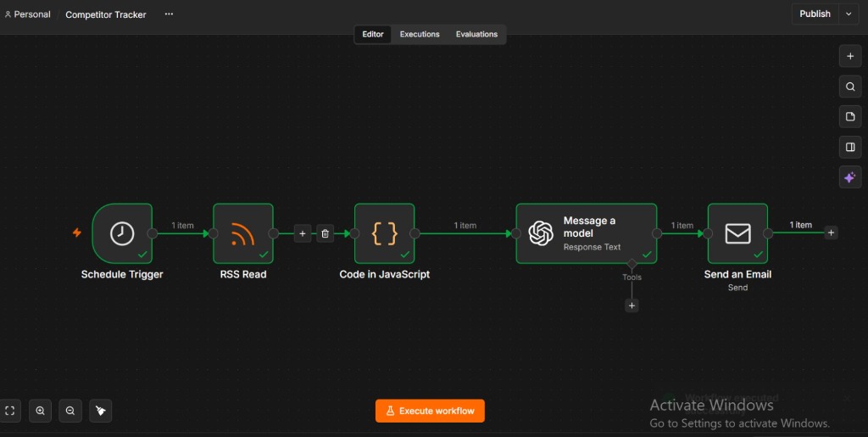The image size is (868, 437).
Task: Click the Send an Email output connector
Action: coord(768,233)
